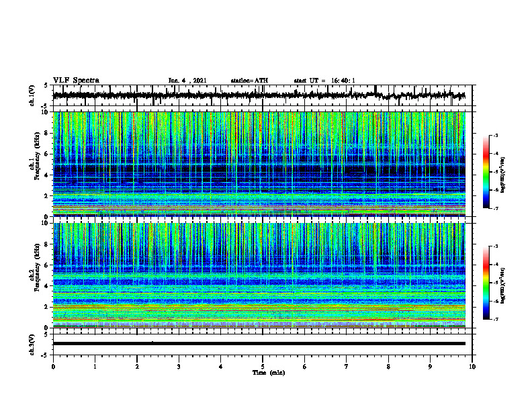
Task: Click time axis tick label "3"
Action: (x=179, y=367)
